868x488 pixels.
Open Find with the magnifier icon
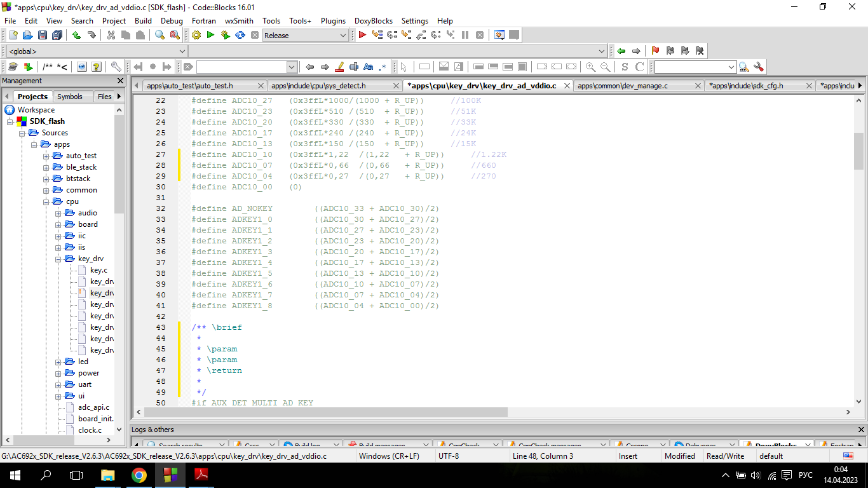click(160, 35)
